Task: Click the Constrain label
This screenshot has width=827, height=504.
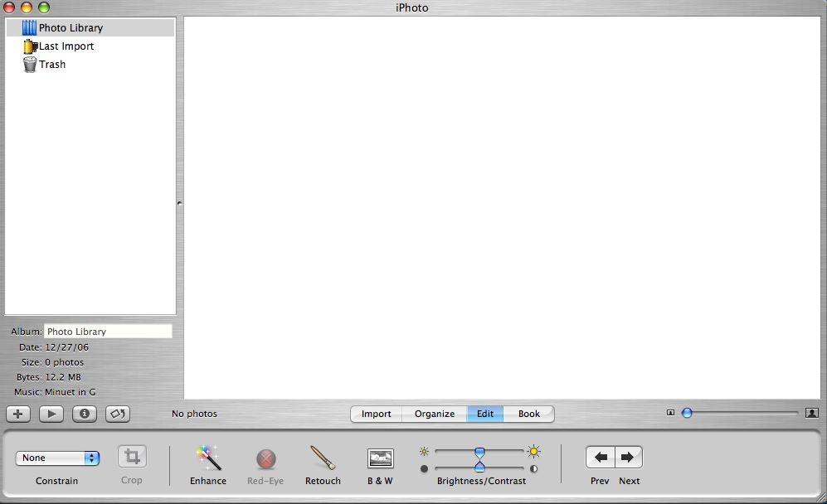Action: click(x=57, y=481)
